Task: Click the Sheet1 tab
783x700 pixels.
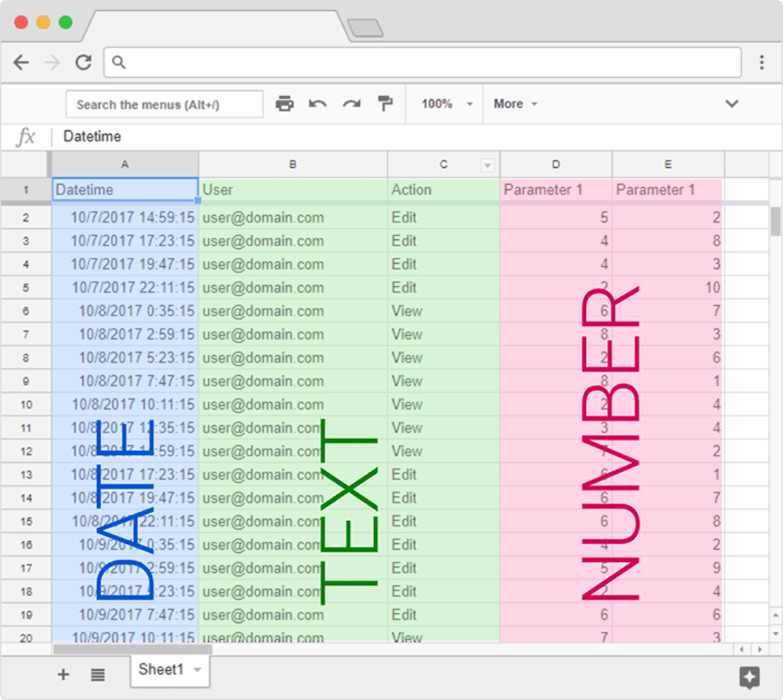Action: coord(161,670)
